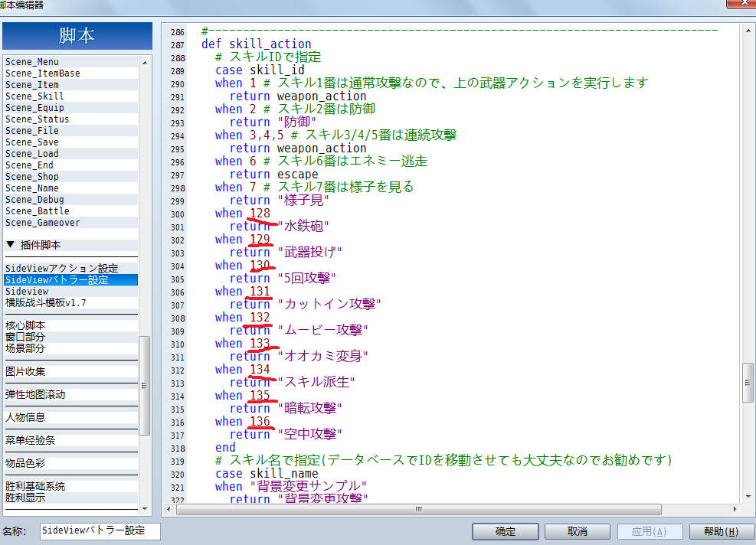Click the horizontal scrollbar right arrow
Image resolution: width=756 pixels, height=545 pixels.
tap(735, 509)
